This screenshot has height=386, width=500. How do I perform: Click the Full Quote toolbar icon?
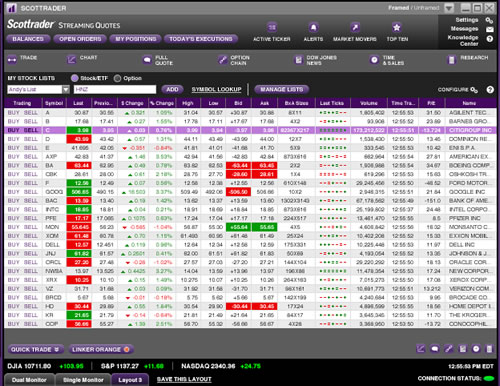147,60
